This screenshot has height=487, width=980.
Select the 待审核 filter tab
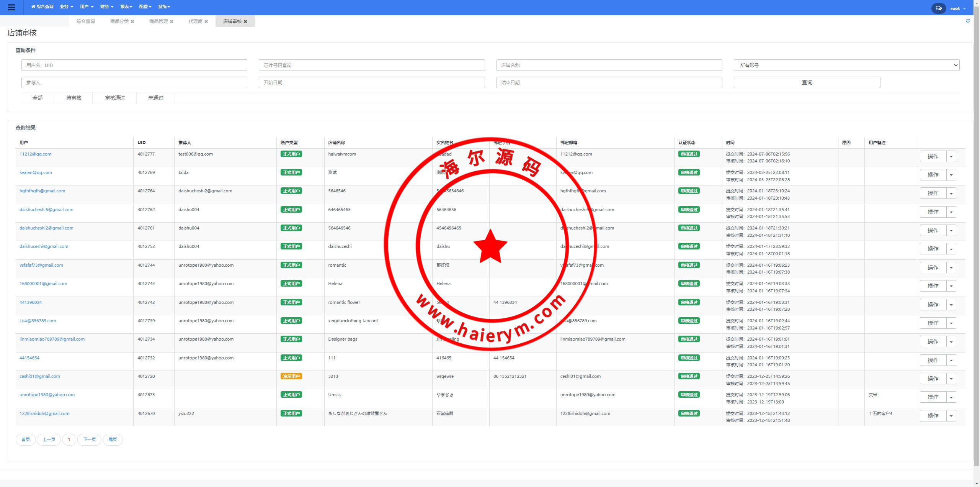[x=73, y=98]
